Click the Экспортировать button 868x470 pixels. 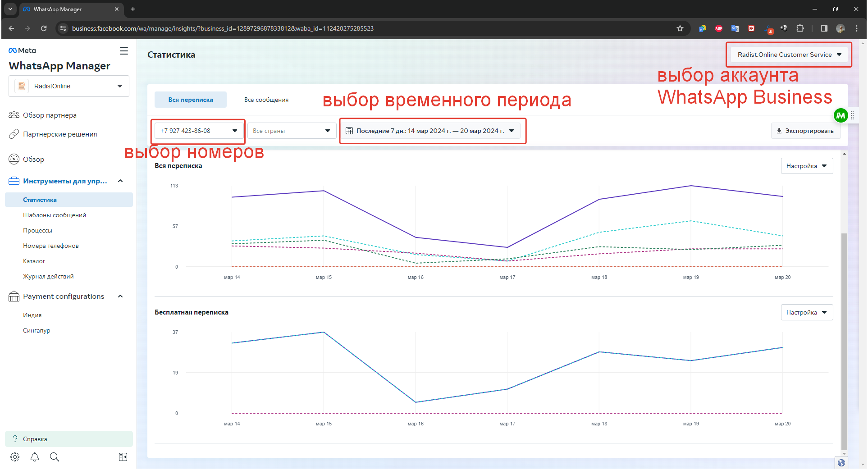[805, 131]
